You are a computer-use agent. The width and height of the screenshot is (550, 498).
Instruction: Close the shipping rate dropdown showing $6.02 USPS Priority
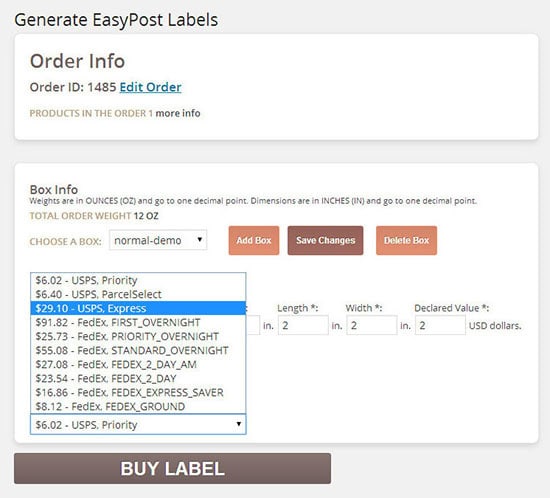point(138,424)
